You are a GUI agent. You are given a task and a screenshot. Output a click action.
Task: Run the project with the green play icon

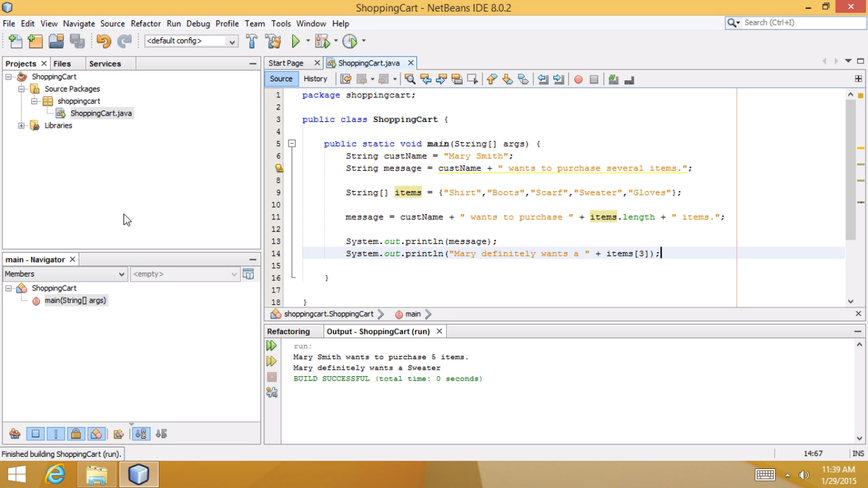[295, 41]
